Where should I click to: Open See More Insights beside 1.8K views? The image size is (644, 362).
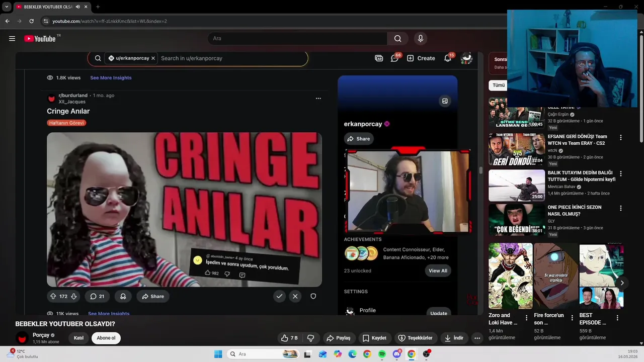click(x=111, y=78)
